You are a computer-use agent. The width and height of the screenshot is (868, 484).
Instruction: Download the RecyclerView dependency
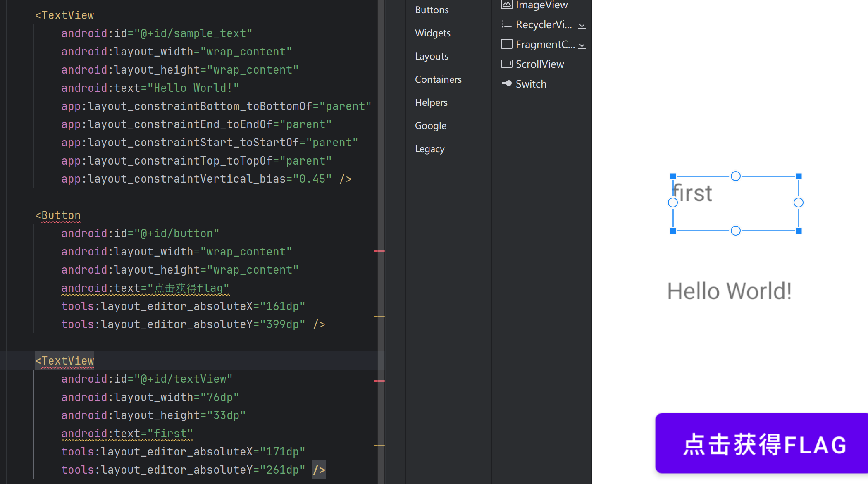click(x=582, y=24)
